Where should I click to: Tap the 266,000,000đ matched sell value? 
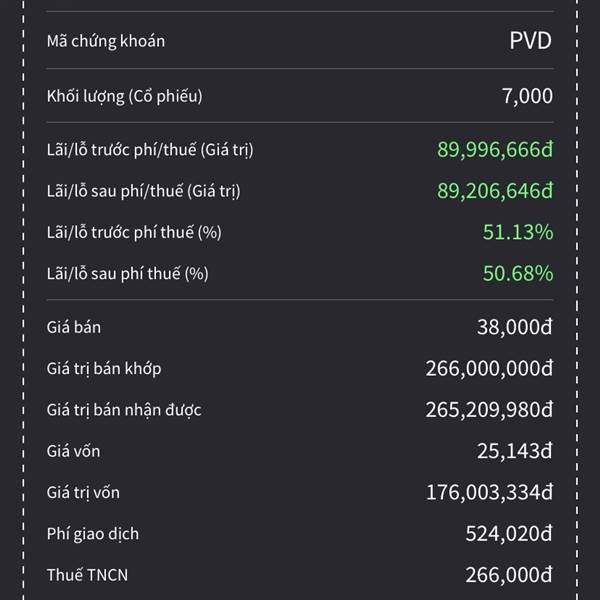(x=489, y=369)
